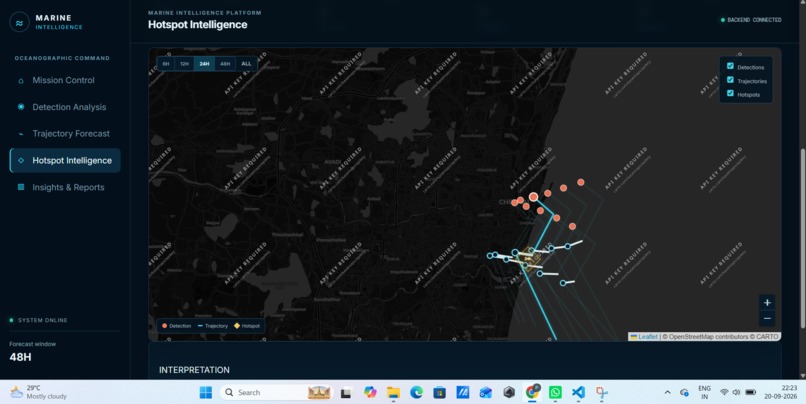The height and width of the screenshot is (404, 806).
Task: Click the battery tray icon
Action: click(750, 392)
